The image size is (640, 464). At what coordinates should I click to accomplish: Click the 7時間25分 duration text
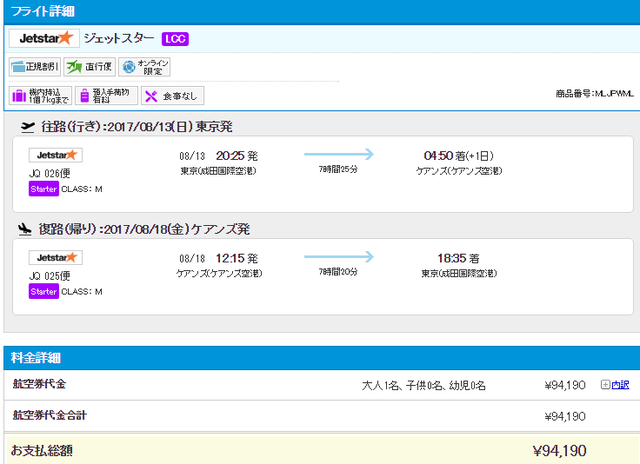click(338, 169)
